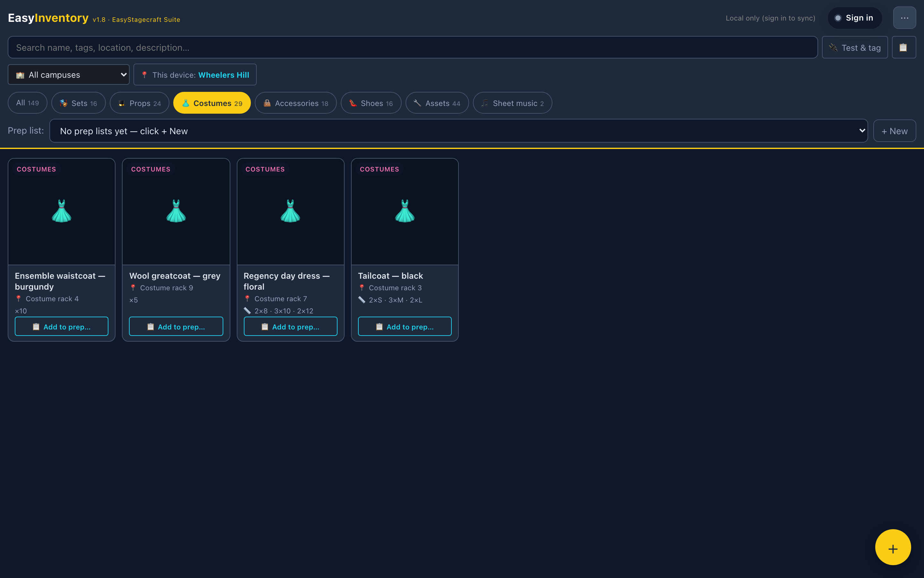The height and width of the screenshot is (578, 924).
Task: Click the 'v1.8 · EasyStagecraft Suite' version text
Action: (x=136, y=20)
